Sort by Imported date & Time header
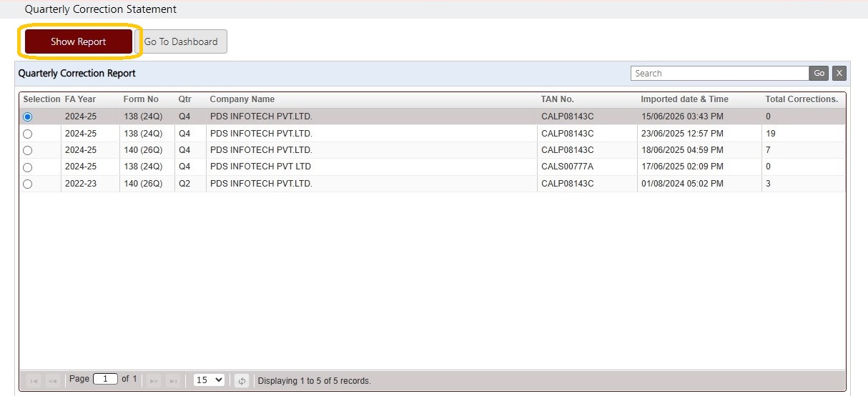Image resolution: width=868 pixels, height=396 pixels. (x=684, y=99)
